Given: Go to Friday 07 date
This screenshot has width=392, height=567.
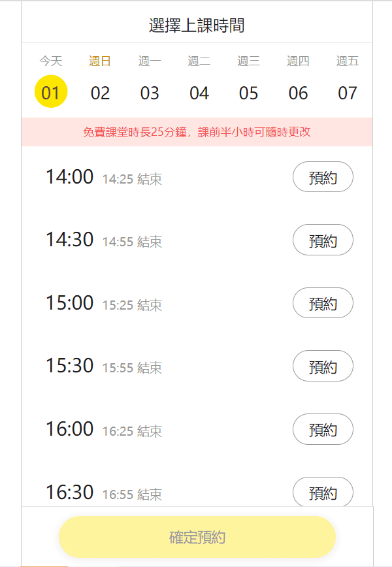Looking at the screenshot, I should [348, 92].
